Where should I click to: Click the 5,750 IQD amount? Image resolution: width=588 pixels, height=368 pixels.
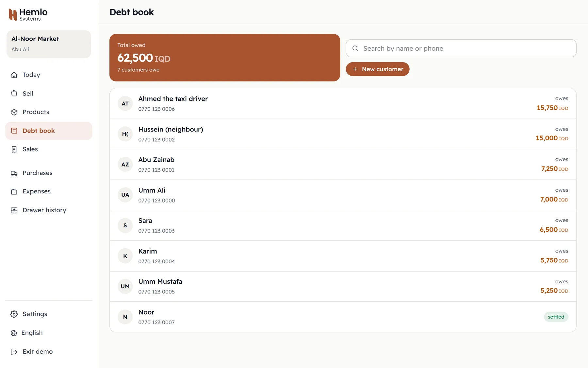554,260
